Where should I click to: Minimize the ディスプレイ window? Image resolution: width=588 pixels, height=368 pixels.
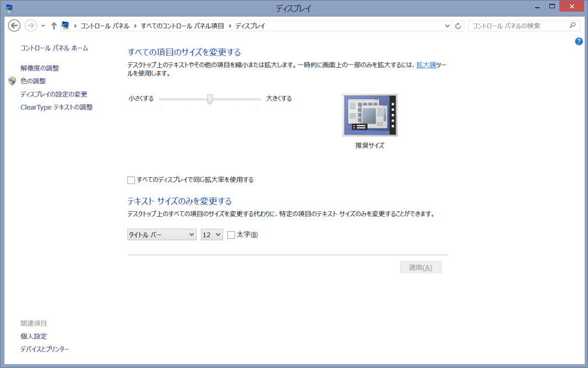pyautogui.click(x=537, y=7)
